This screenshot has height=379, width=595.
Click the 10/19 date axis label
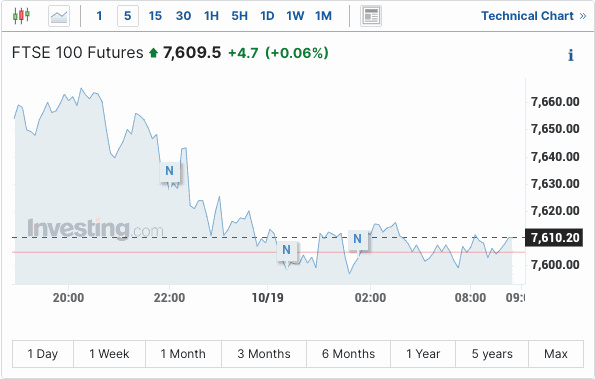(268, 298)
